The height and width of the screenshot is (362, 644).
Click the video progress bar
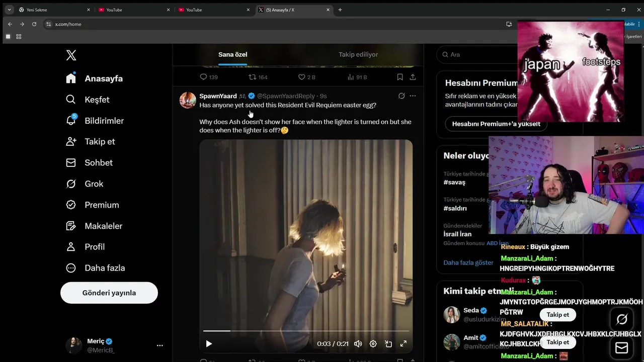pyautogui.click(x=306, y=331)
